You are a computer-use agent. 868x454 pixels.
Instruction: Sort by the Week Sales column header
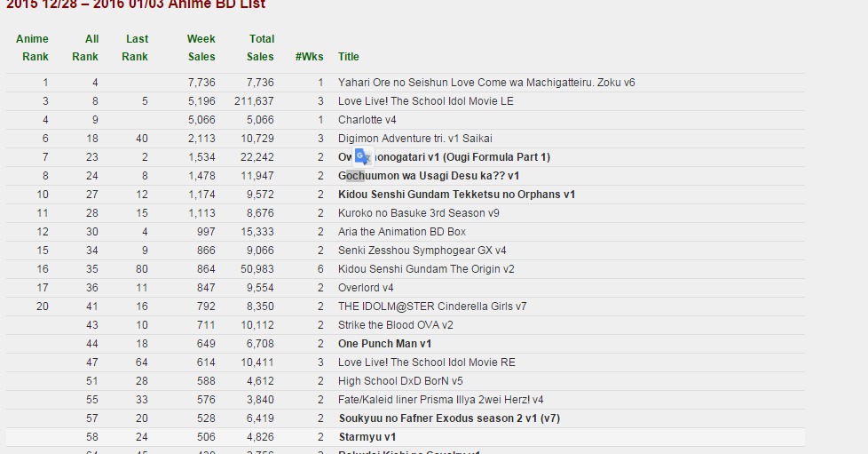click(x=201, y=48)
